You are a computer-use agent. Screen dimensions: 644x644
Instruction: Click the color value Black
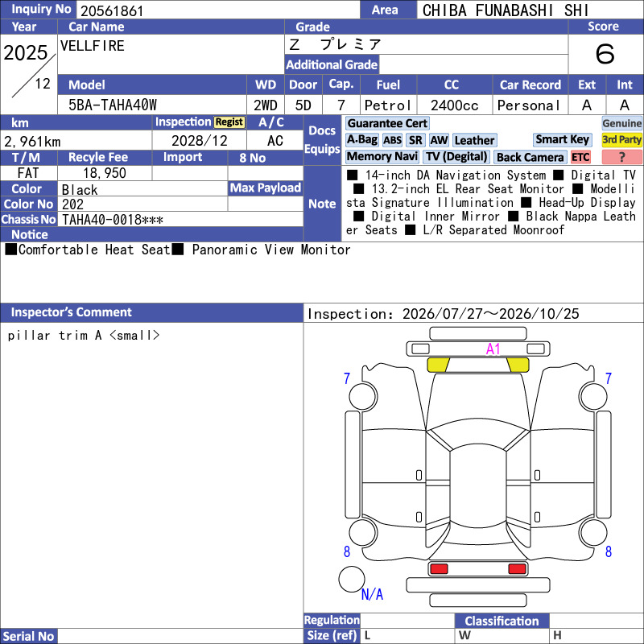point(80,190)
